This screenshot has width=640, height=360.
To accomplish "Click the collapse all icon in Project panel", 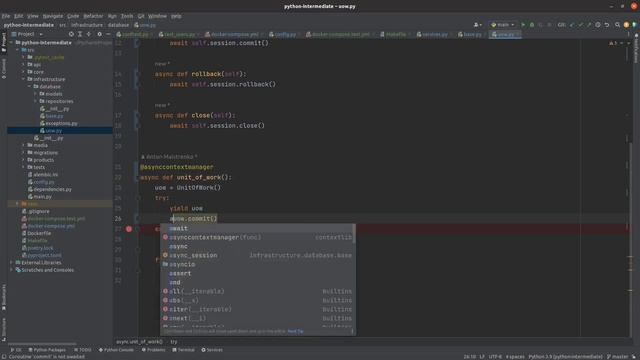I will tap(89, 34).
